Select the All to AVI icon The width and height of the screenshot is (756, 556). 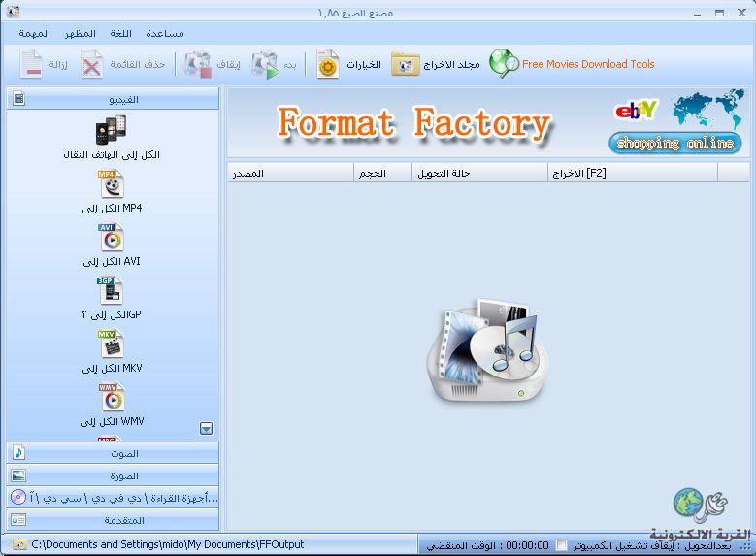click(112, 237)
